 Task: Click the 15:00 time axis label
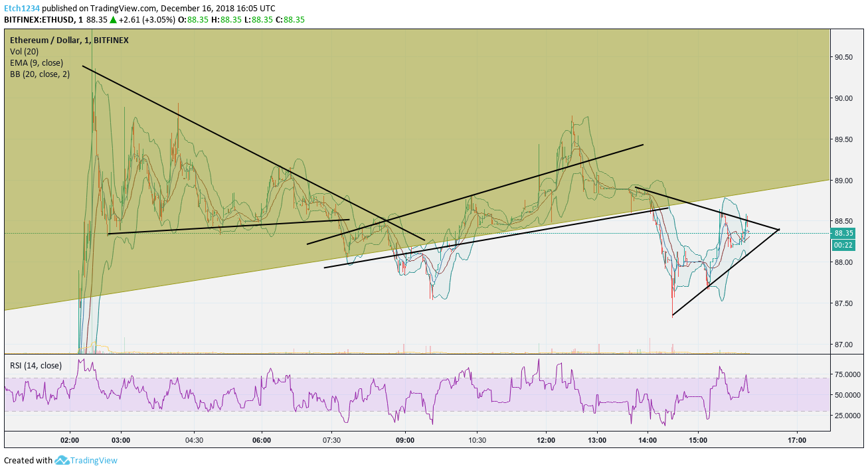(x=698, y=440)
